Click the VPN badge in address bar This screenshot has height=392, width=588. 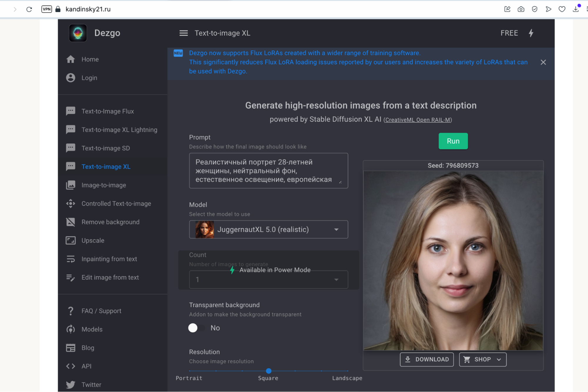46,9
